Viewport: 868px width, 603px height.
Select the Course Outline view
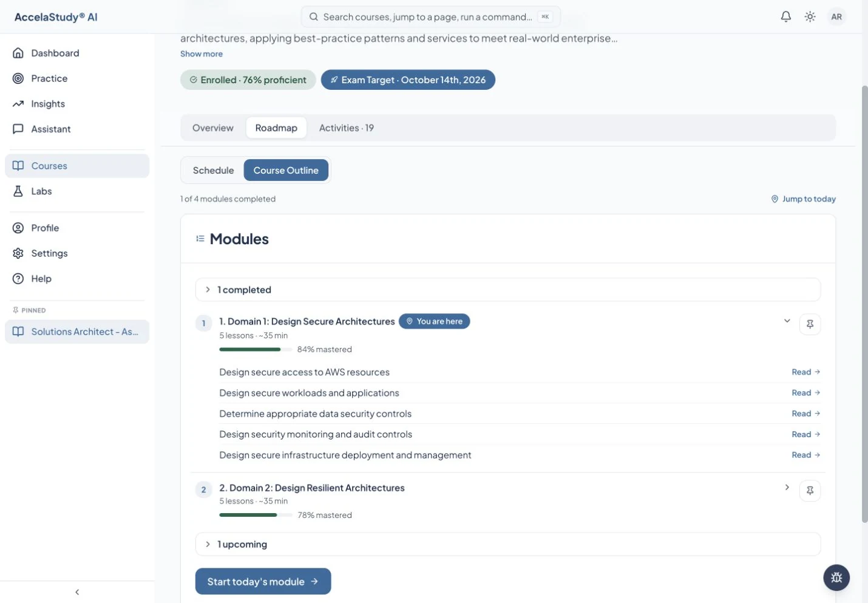pos(286,171)
